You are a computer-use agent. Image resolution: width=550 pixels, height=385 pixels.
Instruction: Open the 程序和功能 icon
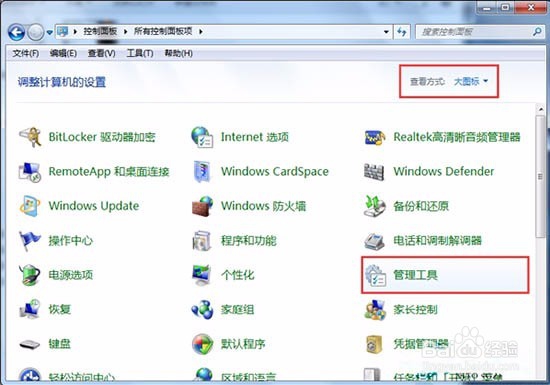202,241
